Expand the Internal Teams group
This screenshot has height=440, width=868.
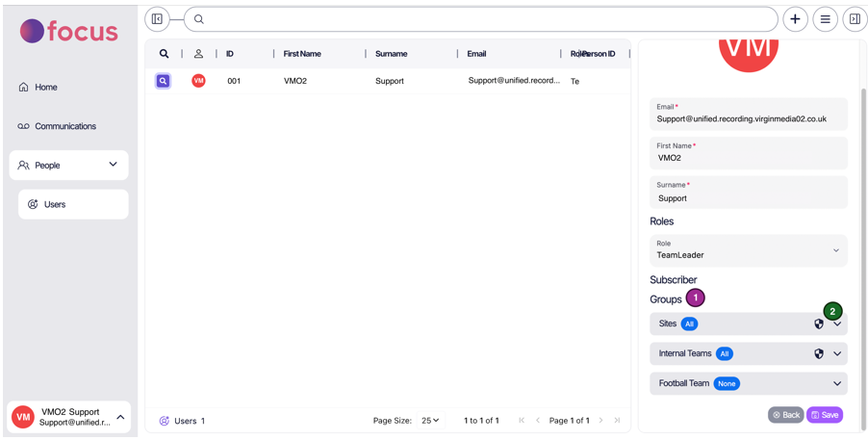(x=837, y=354)
